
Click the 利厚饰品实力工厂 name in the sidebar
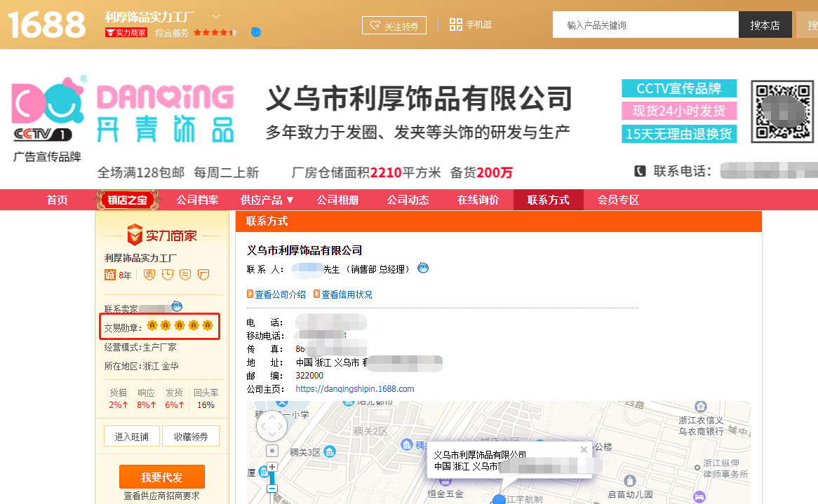point(140,258)
